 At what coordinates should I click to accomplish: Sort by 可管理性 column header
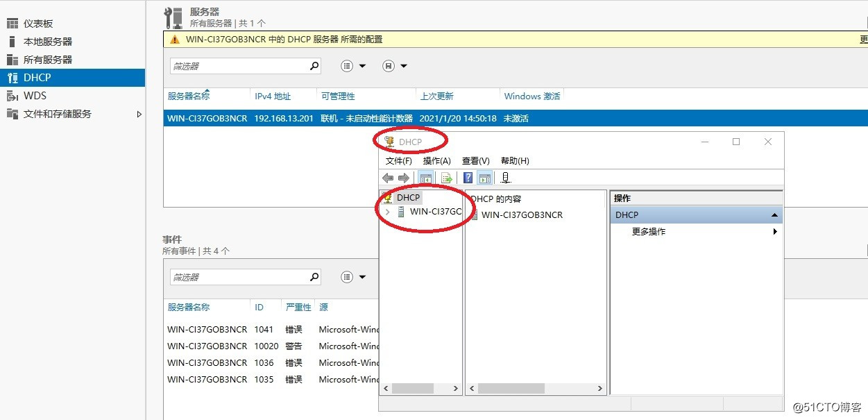click(338, 96)
